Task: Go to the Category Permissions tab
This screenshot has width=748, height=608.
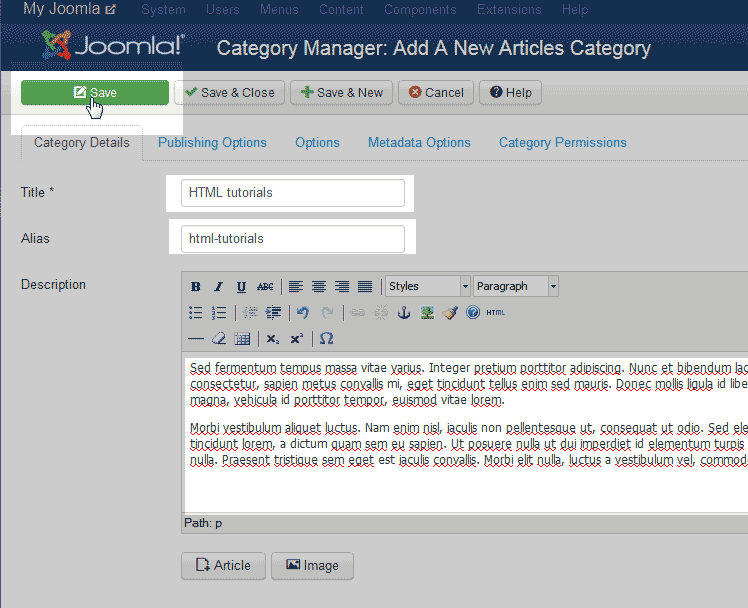Action: [x=563, y=143]
